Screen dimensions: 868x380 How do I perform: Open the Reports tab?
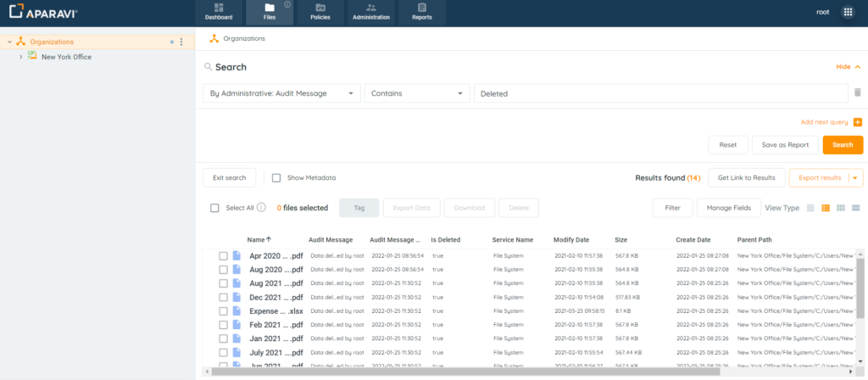421,12
